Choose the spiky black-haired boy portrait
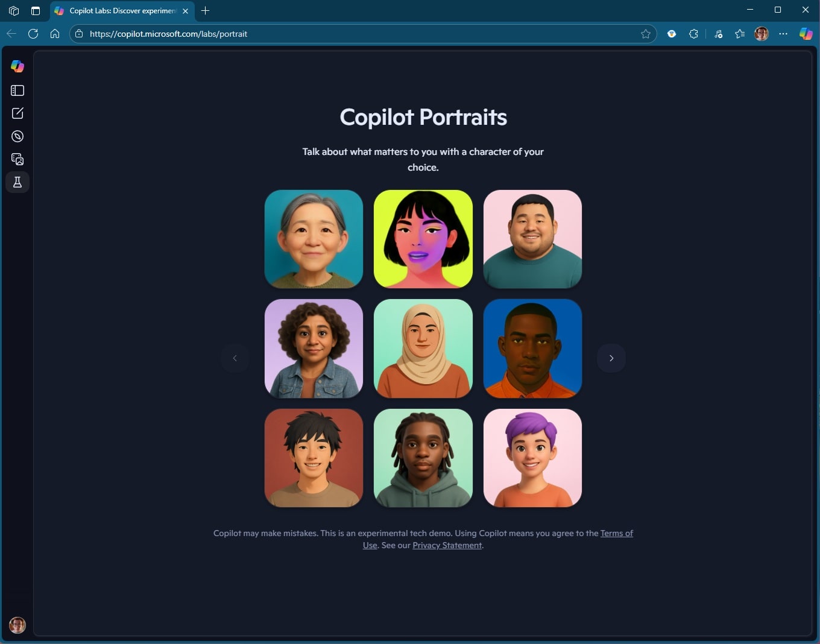This screenshot has width=820, height=644. (314, 458)
